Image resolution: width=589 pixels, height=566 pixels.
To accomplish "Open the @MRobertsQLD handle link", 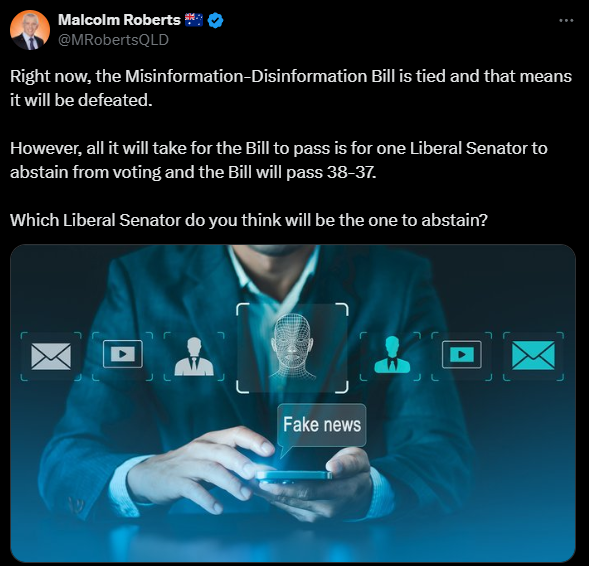I will point(113,39).
